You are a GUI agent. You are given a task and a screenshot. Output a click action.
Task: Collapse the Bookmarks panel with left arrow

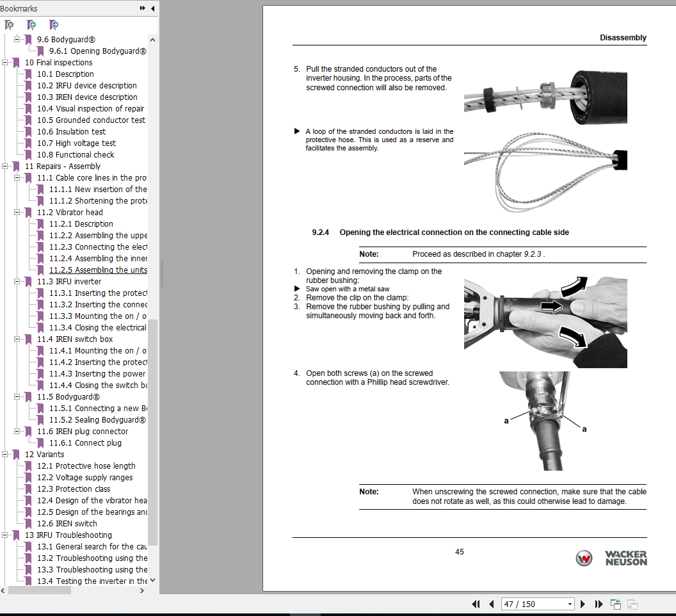click(x=152, y=8)
